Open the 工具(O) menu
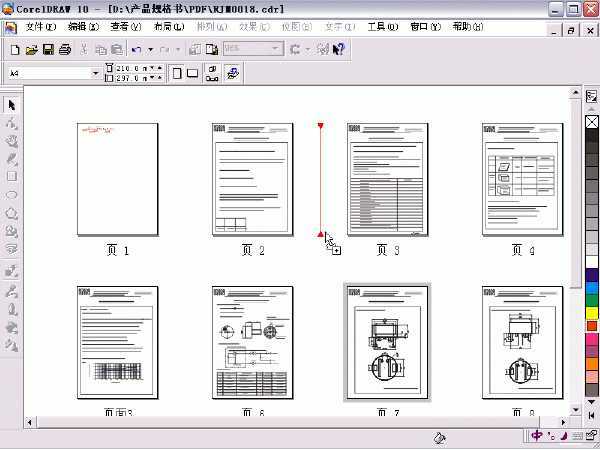Image resolution: width=600 pixels, height=450 pixels. (x=383, y=27)
